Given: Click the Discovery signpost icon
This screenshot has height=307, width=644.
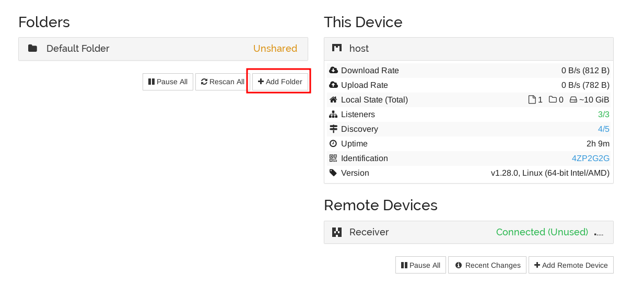Looking at the screenshot, I should pyautogui.click(x=333, y=129).
